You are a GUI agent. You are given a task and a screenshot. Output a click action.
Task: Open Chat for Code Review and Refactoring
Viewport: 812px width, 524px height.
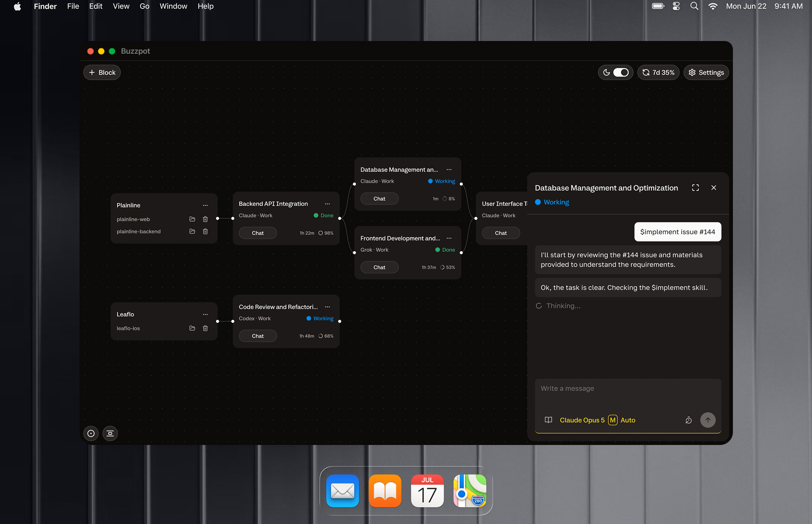click(x=258, y=336)
